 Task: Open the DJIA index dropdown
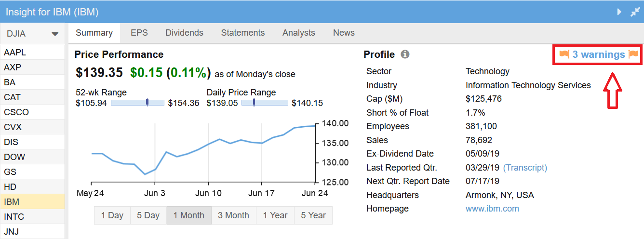point(32,34)
